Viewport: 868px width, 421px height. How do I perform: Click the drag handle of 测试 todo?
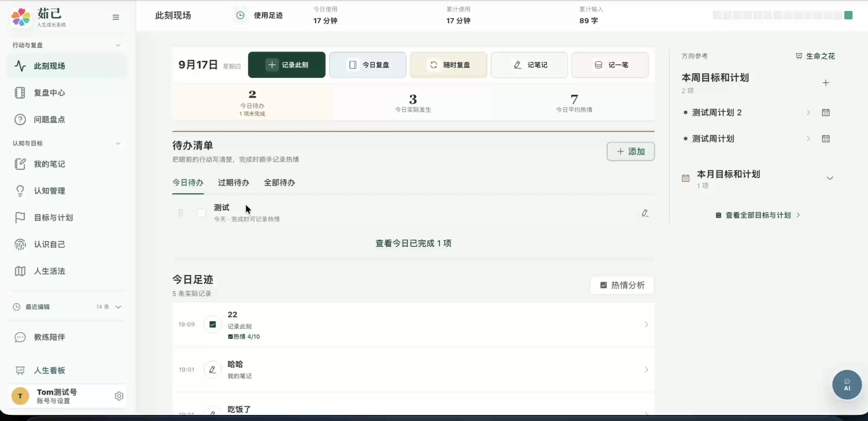coord(180,213)
